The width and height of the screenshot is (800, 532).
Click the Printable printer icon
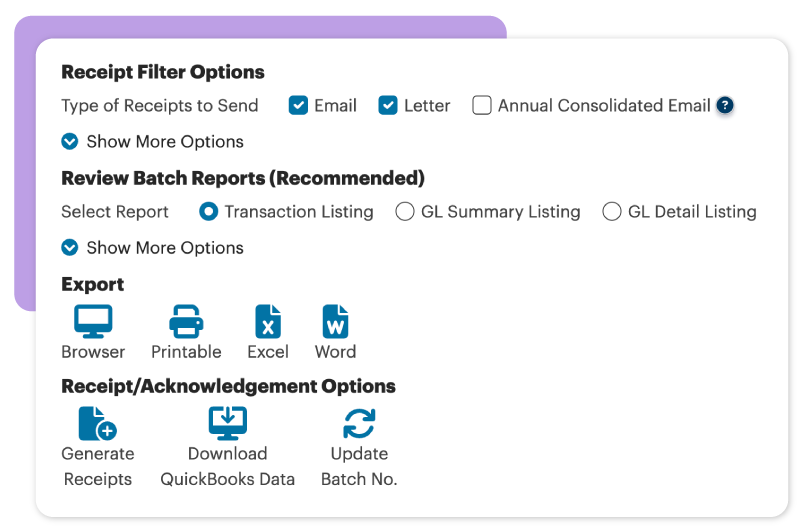pos(186,322)
